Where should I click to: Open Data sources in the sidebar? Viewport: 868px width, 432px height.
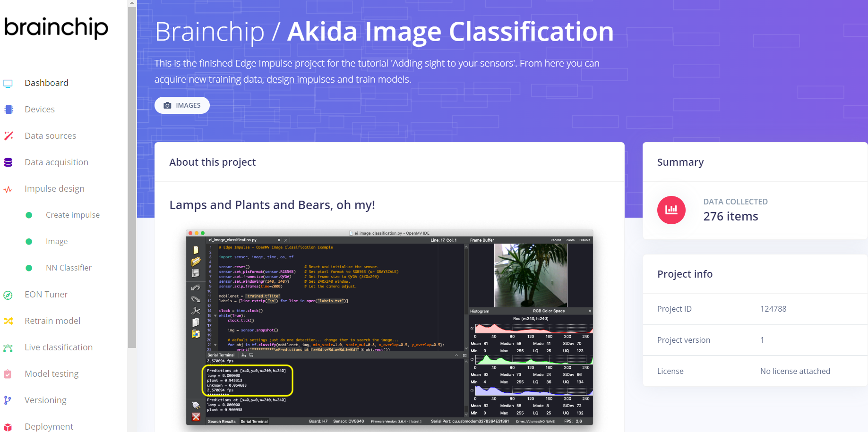point(51,136)
